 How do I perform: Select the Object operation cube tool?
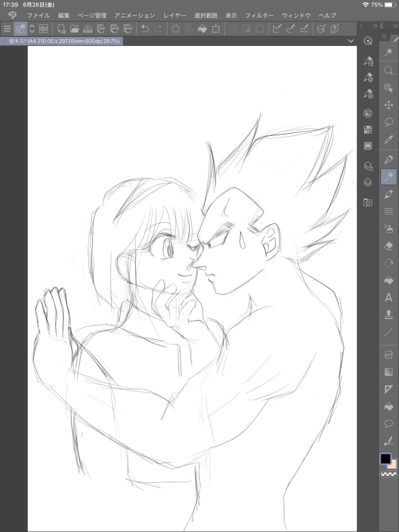389,88
